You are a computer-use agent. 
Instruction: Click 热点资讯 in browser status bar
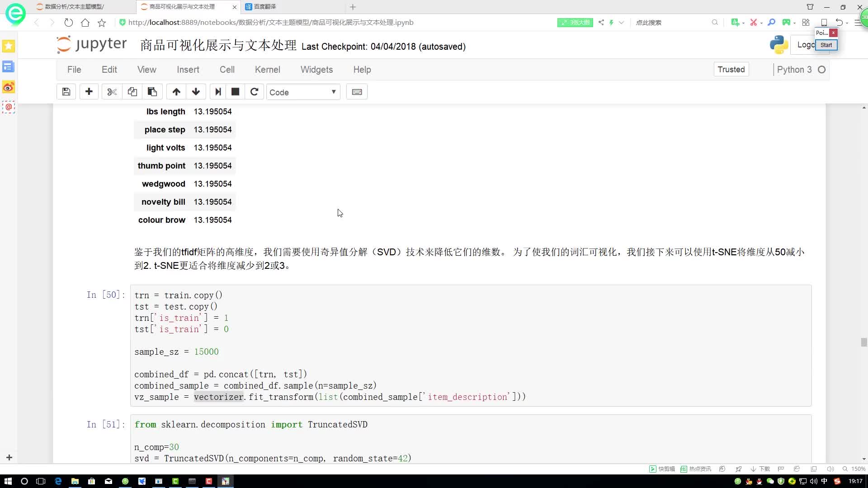[696, 469]
